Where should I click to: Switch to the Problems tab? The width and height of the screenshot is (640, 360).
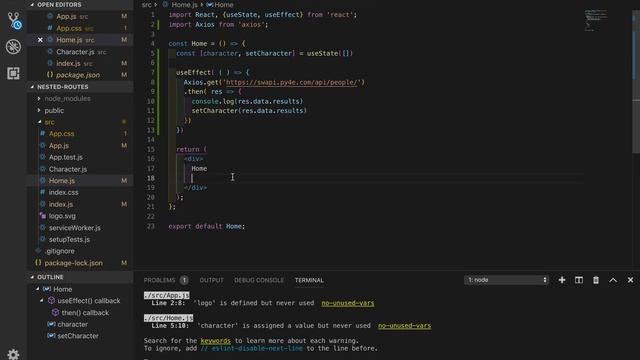pos(159,280)
